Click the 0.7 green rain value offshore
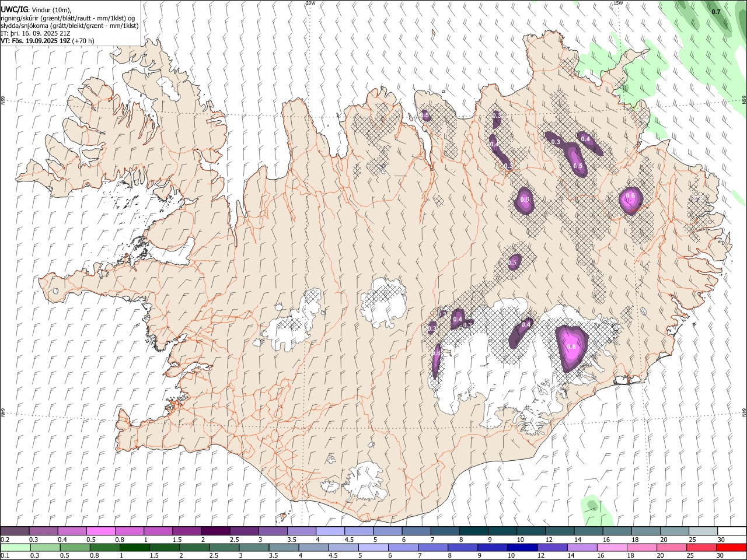Viewport: 747px width, 560px height. pos(716,11)
